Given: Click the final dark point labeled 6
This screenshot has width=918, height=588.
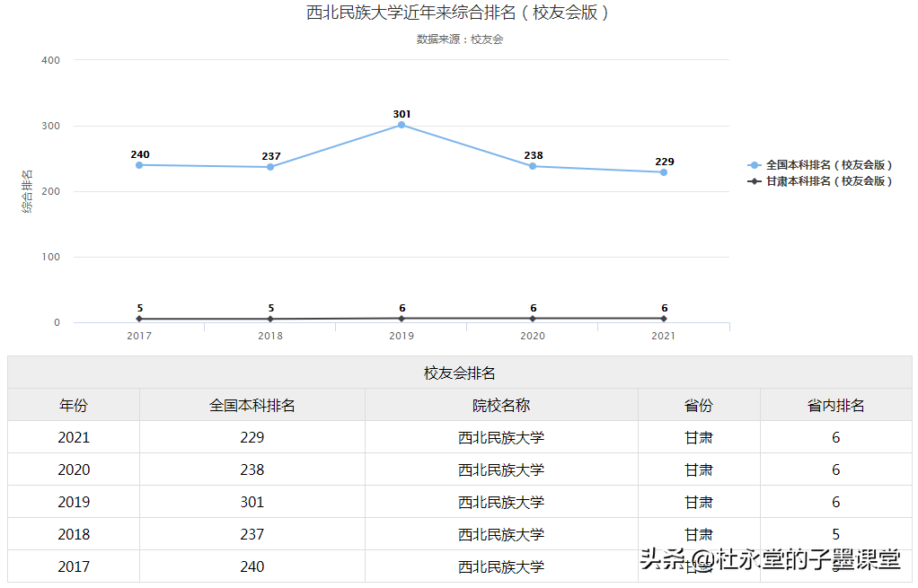Looking at the screenshot, I should [663, 317].
